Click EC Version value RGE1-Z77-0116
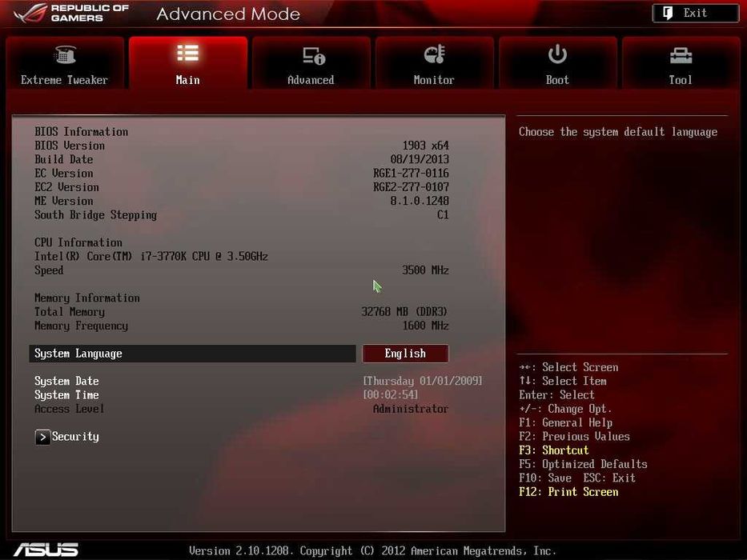 [412, 173]
